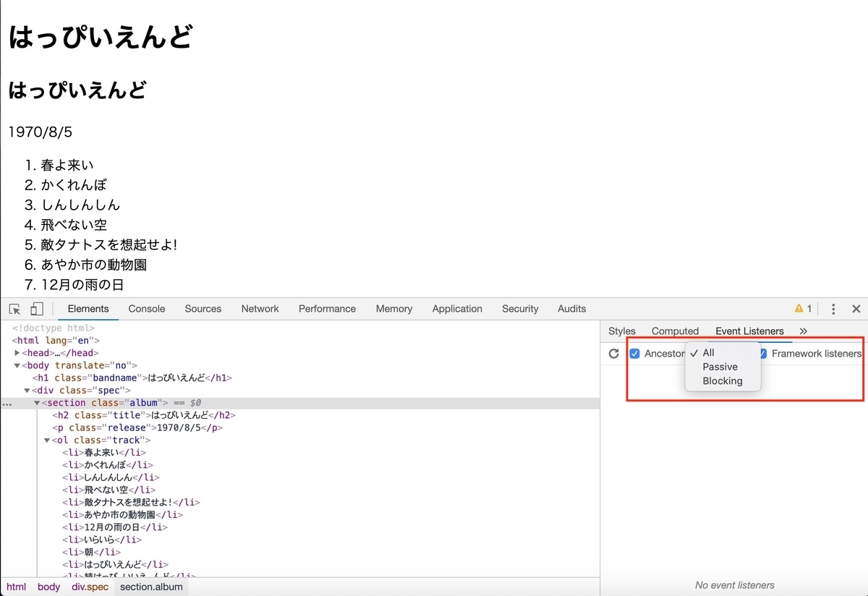Select the doctype html line
This screenshot has height=596, width=868.
pyautogui.click(x=54, y=328)
